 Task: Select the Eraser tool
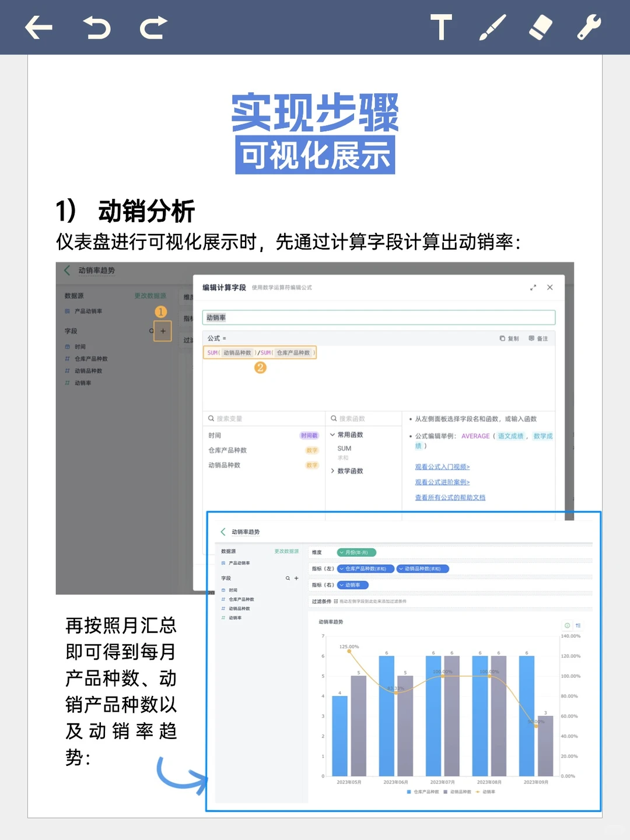pos(540,27)
